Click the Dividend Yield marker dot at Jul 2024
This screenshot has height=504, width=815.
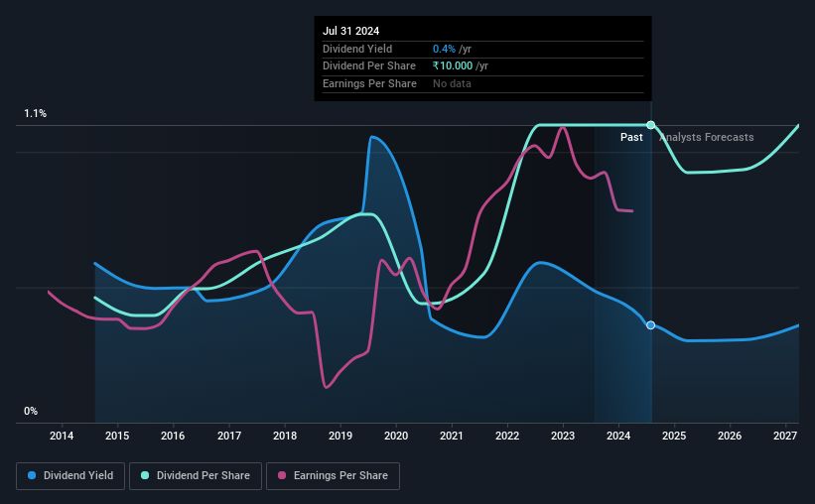pos(651,325)
